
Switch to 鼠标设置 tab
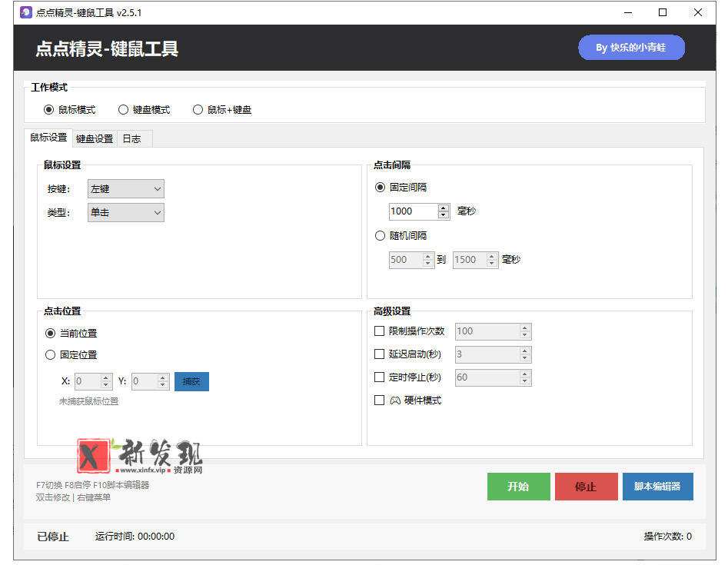(48, 138)
